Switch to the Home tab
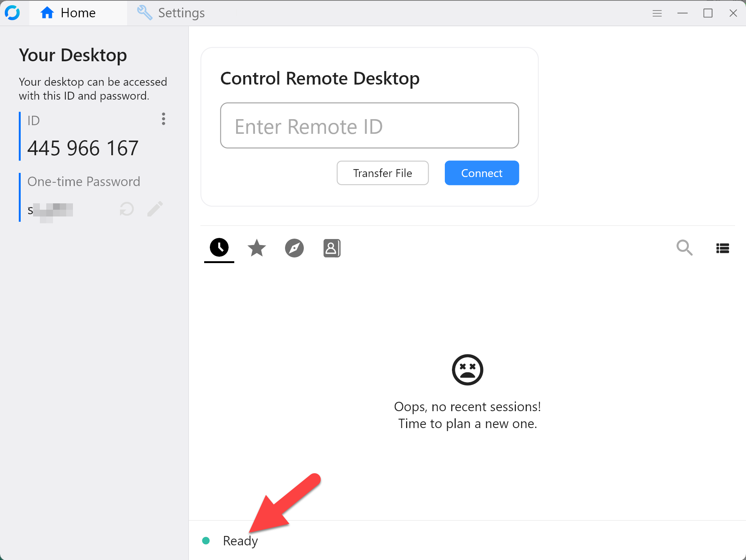This screenshot has height=560, width=746. point(68,13)
